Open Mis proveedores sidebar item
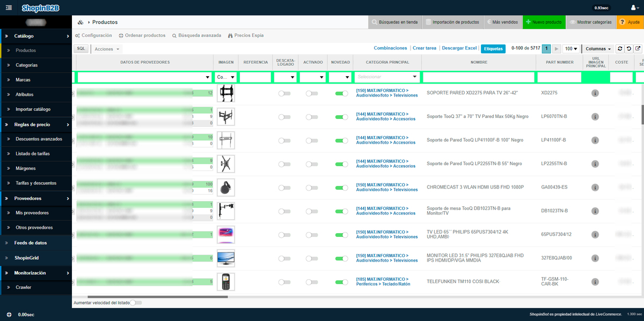This screenshot has width=644, height=321. coord(32,213)
